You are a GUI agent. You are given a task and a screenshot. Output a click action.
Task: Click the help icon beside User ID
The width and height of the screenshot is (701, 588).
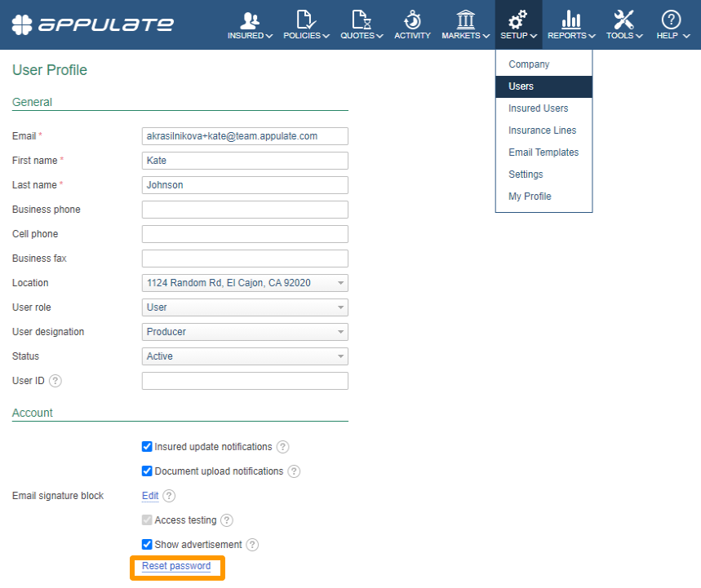(55, 381)
